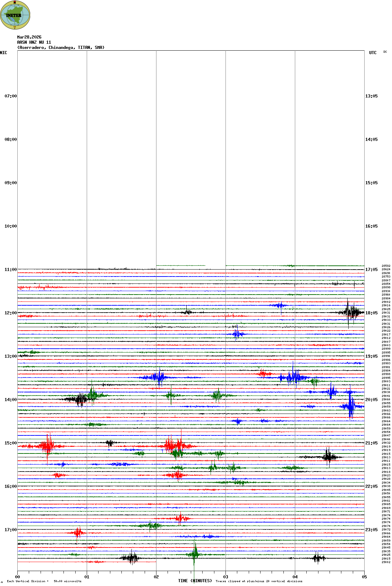This screenshot has height=586, width=392.
Task: Click the small DC label beside UTC
Action: (385, 52)
